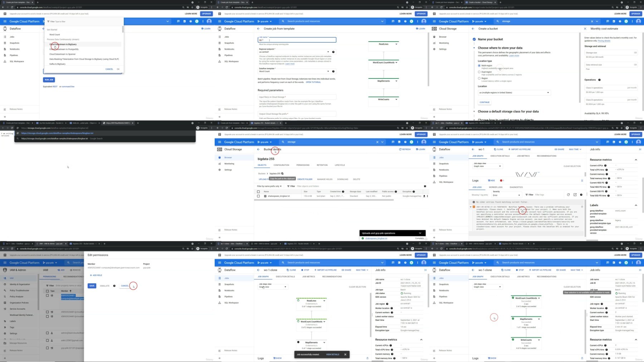Copy the bigdata-255 bucket path to clipboard

(x=282, y=174)
